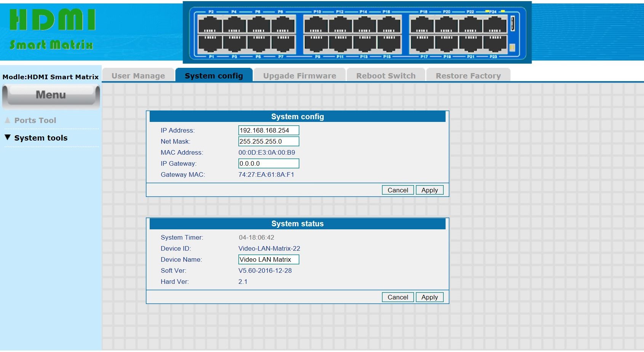Open the Restore Factory tab
The width and height of the screenshot is (644, 352).
point(468,75)
